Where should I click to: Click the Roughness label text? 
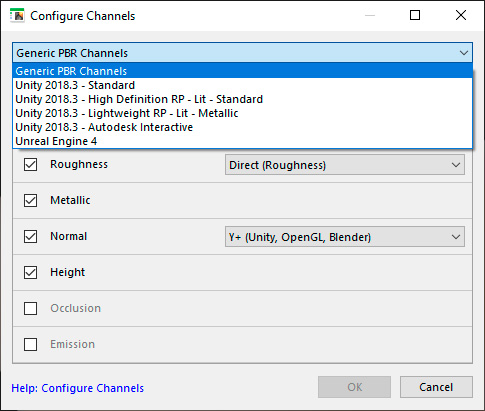(x=79, y=164)
